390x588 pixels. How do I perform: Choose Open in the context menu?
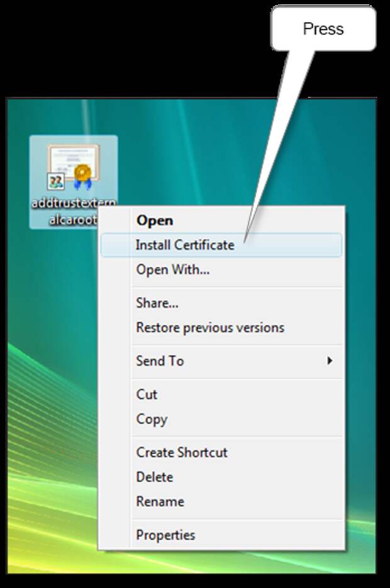[221, 220]
